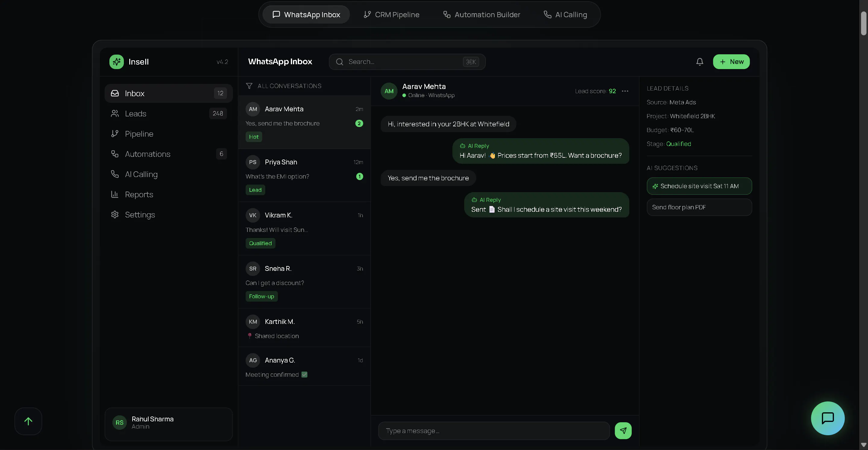The width and height of the screenshot is (868, 450).
Task: Click the Follow-up tag on Sneha R.
Action: (x=262, y=296)
